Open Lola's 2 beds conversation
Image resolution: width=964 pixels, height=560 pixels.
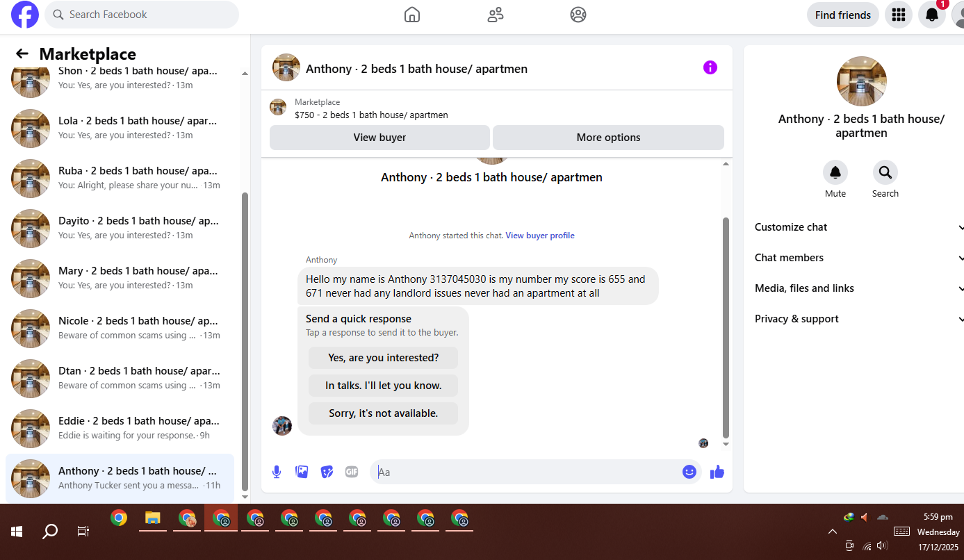[120, 129]
